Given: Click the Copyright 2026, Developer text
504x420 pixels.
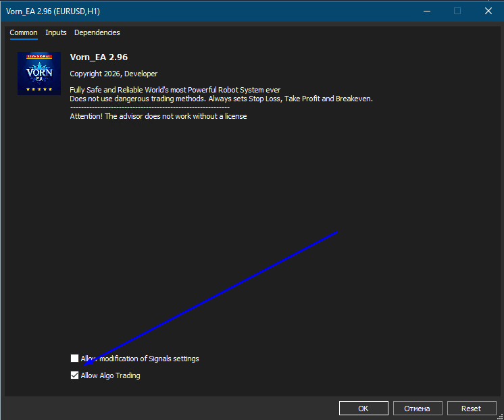Looking at the screenshot, I should click(114, 74).
